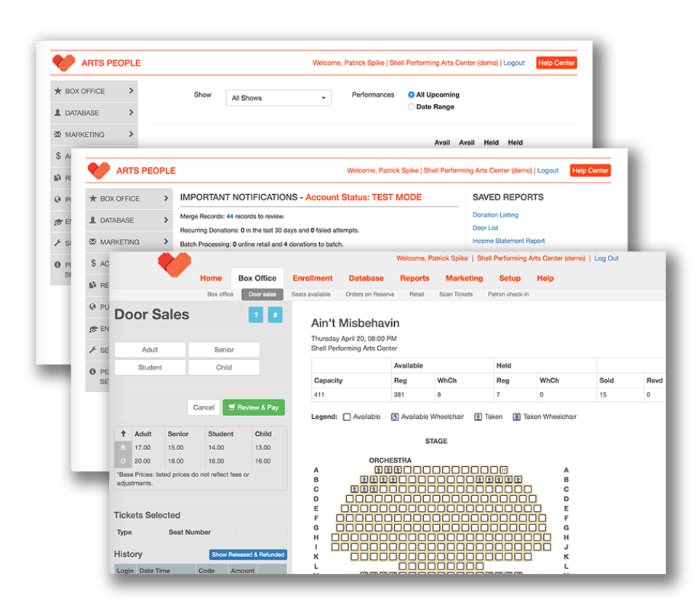Click the Arts People heart logo in the Notifications window

(99, 171)
